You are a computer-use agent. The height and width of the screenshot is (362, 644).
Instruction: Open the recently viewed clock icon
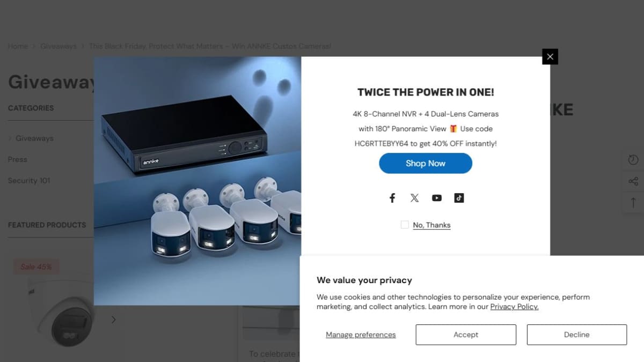pos(633,160)
